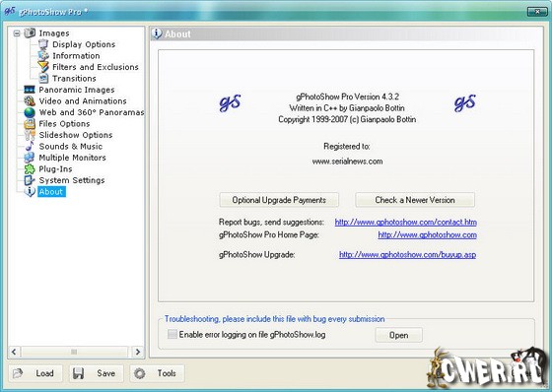Viewport: 552px width, 392px height.
Task: Open the Tools button at the bottom
Action: 157,373
